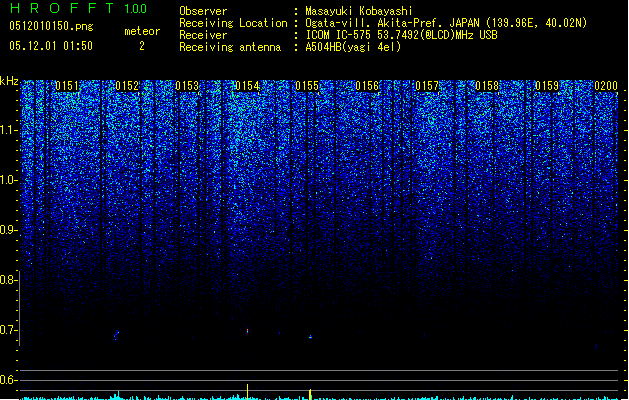Click the 0.9 kHz axis label
This screenshot has width=629, height=400.
click(x=8, y=230)
